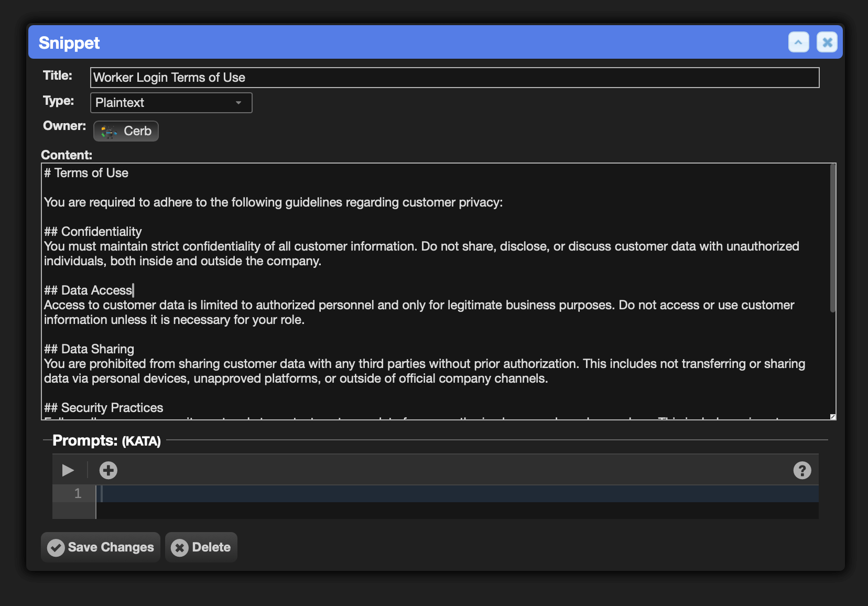This screenshot has width=868, height=606.
Task: Focus line 1 of the KATA editor
Action: pos(456,494)
